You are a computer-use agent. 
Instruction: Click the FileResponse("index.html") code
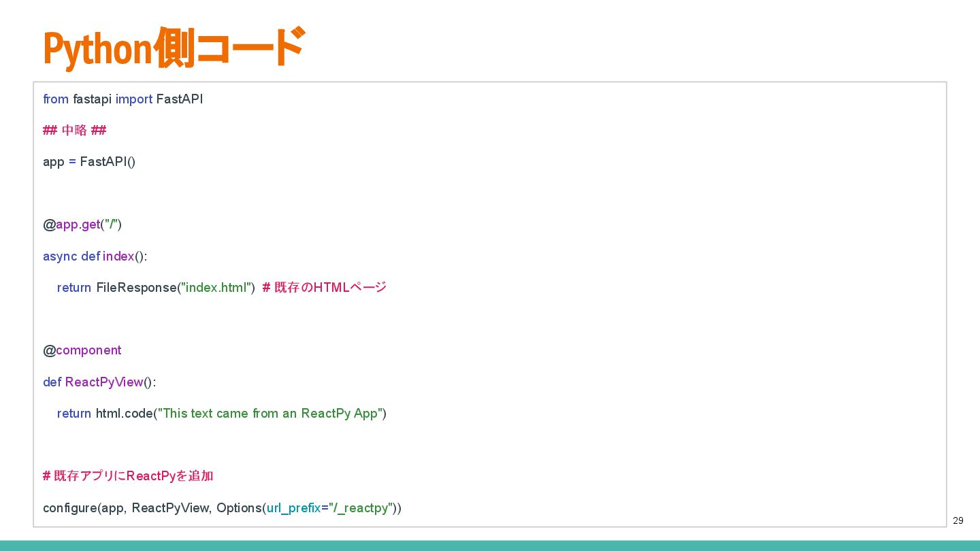(176, 288)
